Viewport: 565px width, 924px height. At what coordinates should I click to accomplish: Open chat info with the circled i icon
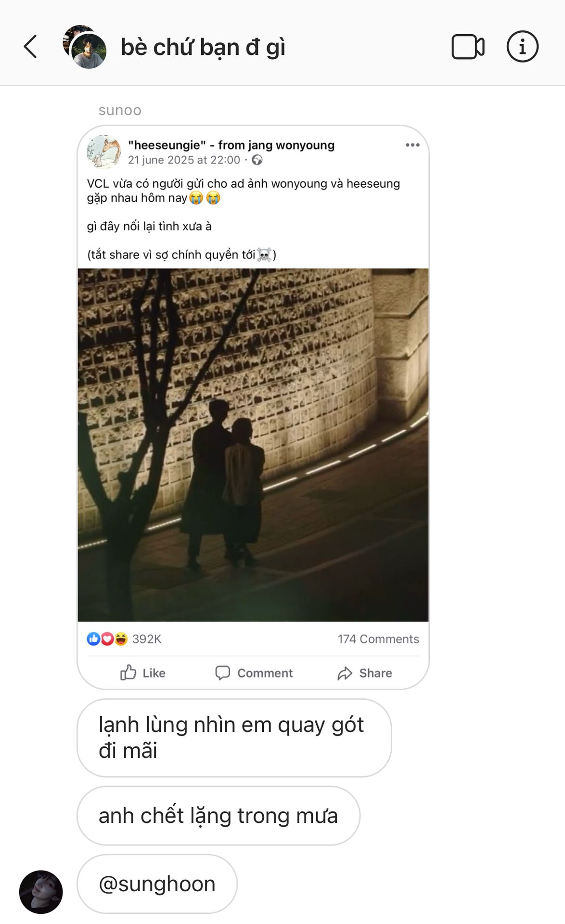[x=522, y=47]
